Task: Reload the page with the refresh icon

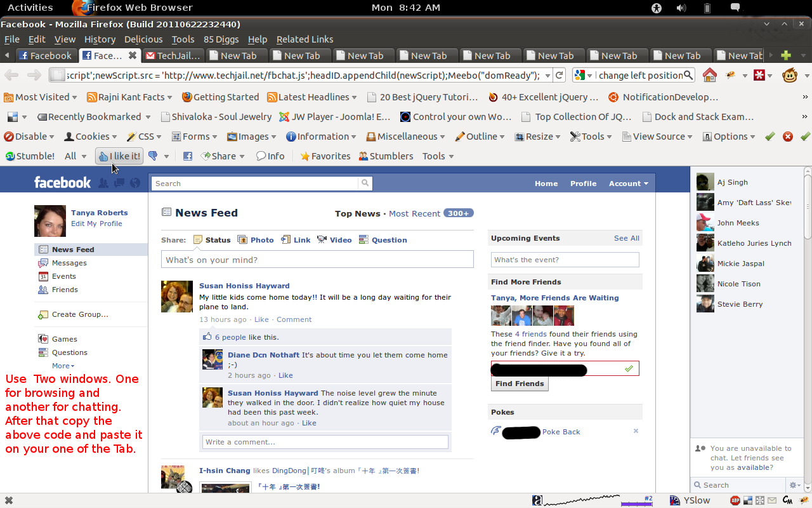Action: pyautogui.click(x=560, y=76)
